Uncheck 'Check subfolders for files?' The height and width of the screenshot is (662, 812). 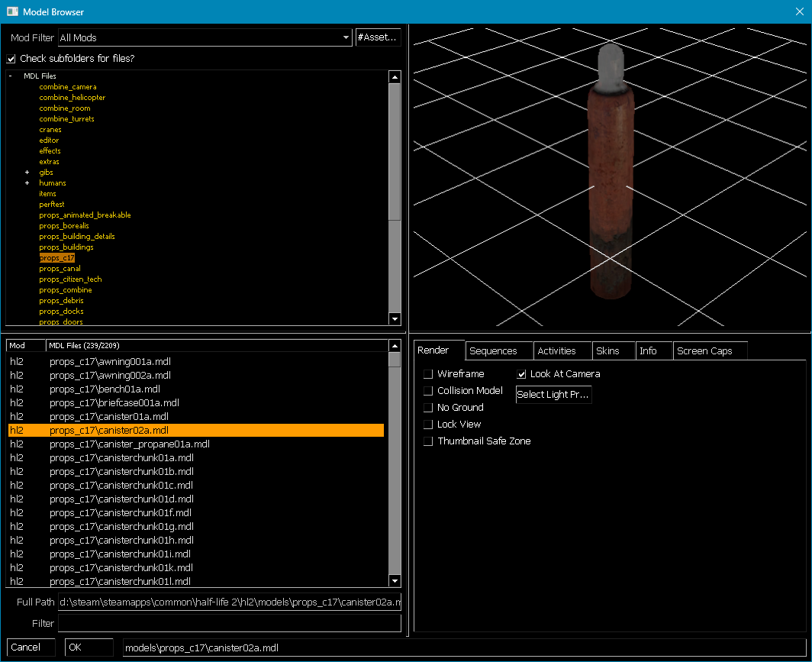(11, 60)
